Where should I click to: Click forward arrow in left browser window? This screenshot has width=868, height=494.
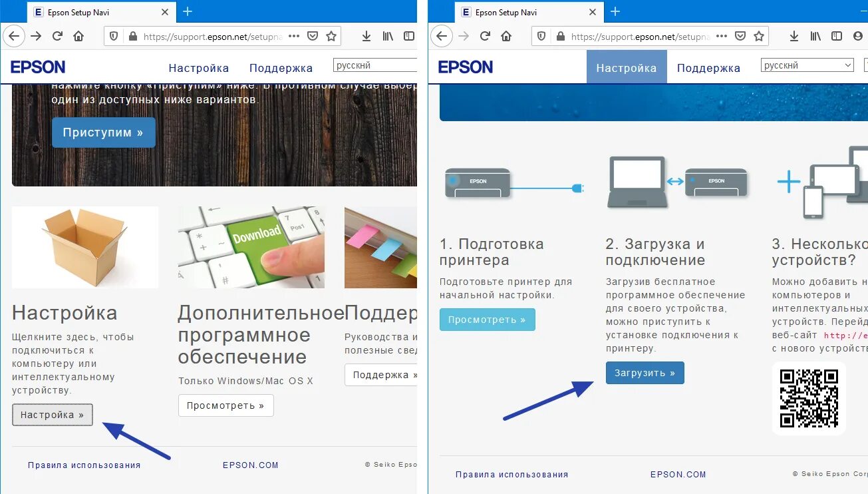[x=37, y=36]
